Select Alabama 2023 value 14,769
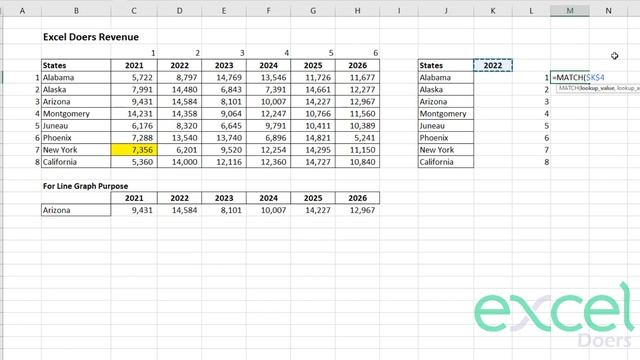This screenshot has width=640, height=360. [224, 78]
